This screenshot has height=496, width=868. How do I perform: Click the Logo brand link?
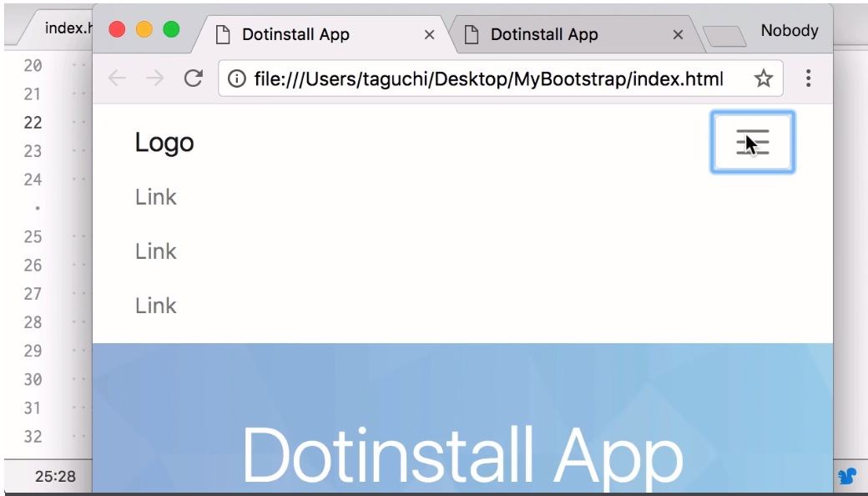tap(164, 143)
